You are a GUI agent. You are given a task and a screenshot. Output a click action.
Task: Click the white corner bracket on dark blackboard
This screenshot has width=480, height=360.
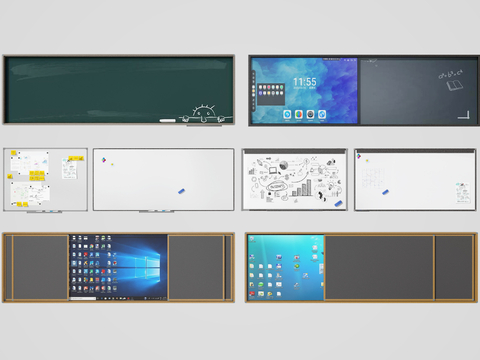point(464,115)
